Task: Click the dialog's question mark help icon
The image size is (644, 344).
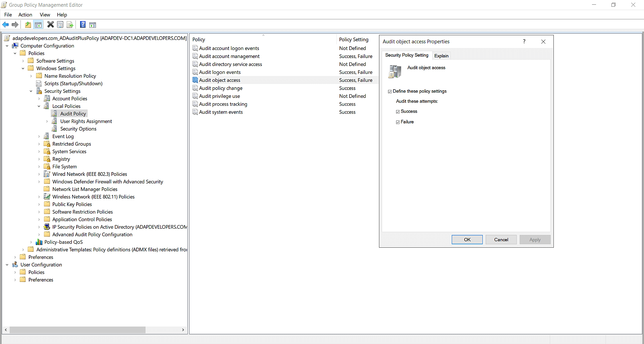Action: 524,41
